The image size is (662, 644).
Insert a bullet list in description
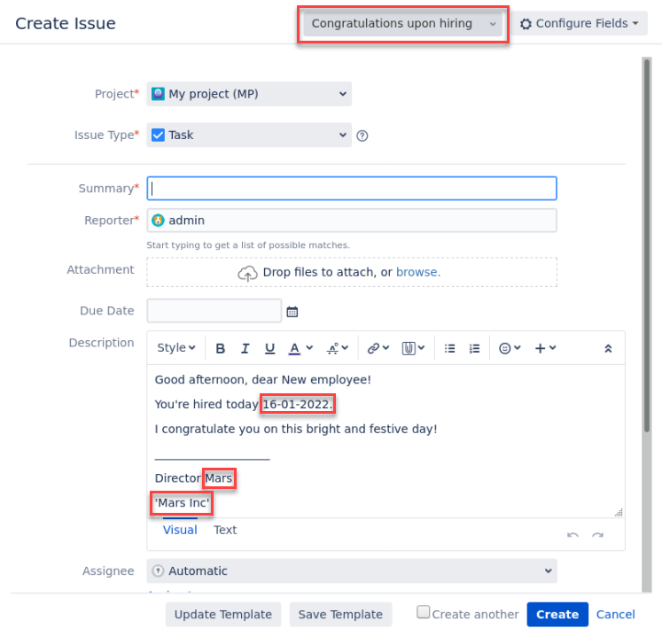pos(449,348)
